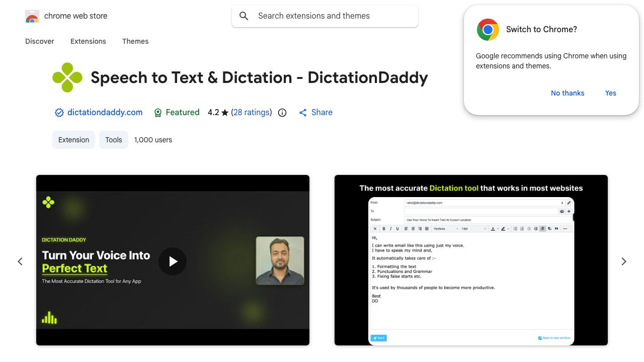Click the Speech to Text & Dictation title

(x=259, y=77)
